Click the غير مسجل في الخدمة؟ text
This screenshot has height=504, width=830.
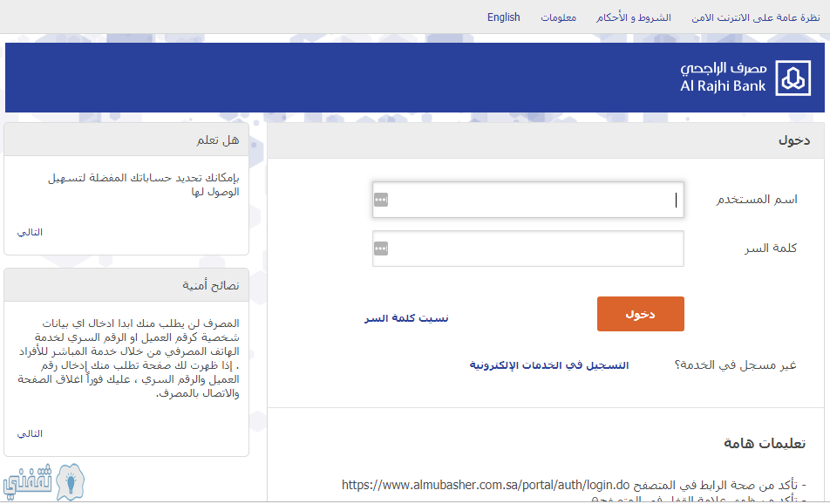735,364
